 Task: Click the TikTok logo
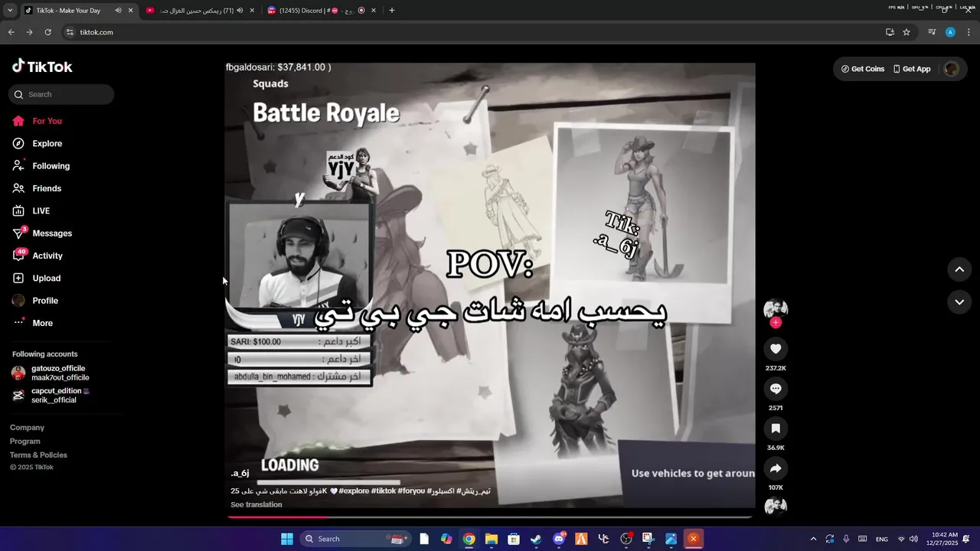click(42, 67)
